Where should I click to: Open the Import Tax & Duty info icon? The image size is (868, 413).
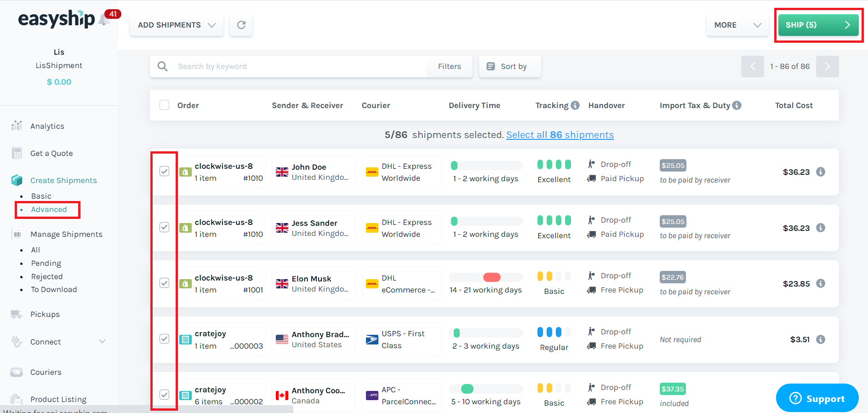[737, 105]
